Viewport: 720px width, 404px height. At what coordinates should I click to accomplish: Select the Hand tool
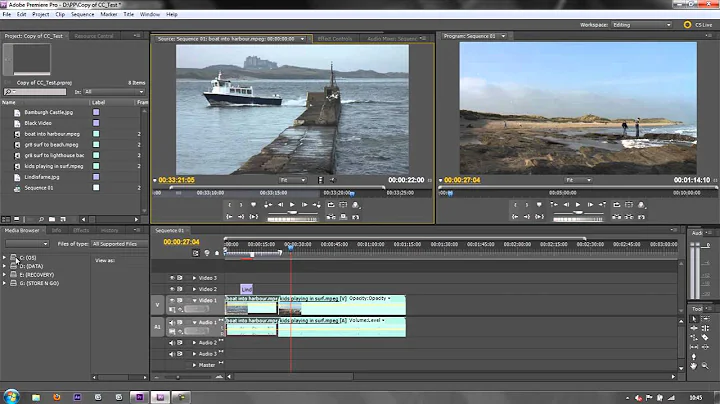pos(694,366)
